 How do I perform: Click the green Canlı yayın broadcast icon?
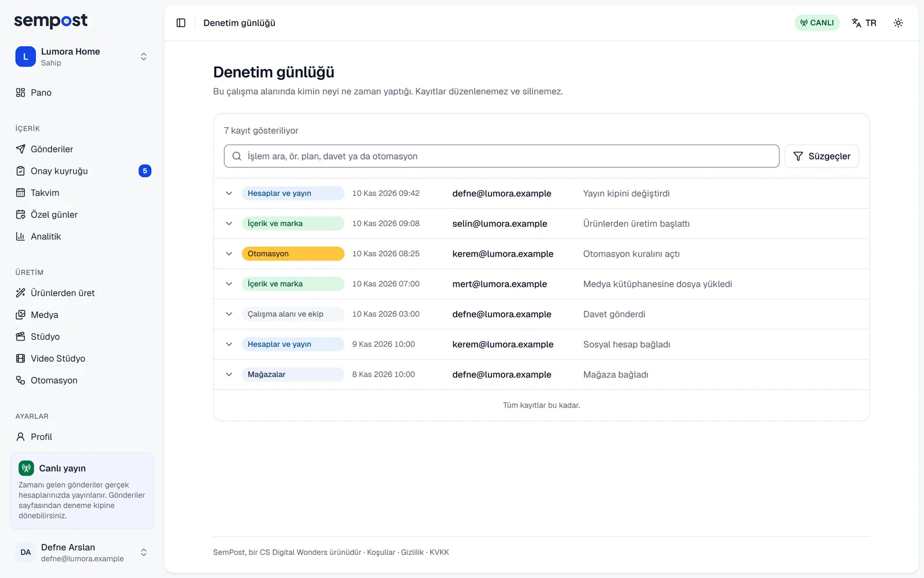[x=27, y=468]
